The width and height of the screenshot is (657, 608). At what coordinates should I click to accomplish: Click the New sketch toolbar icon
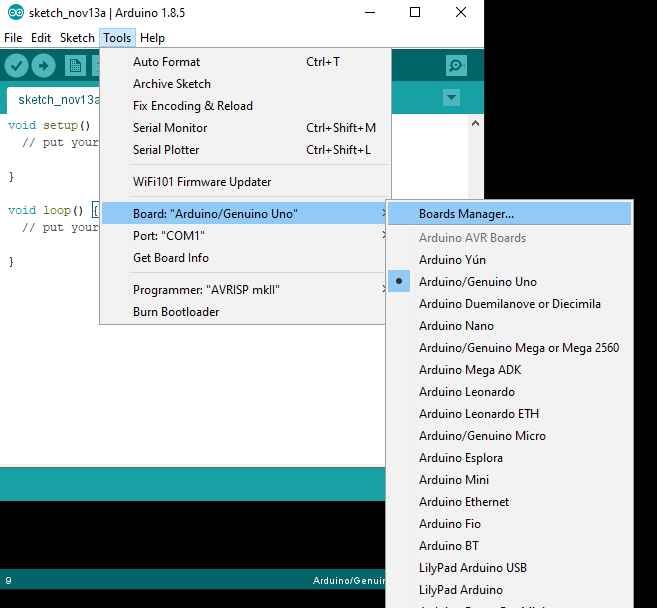(x=75, y=66)
